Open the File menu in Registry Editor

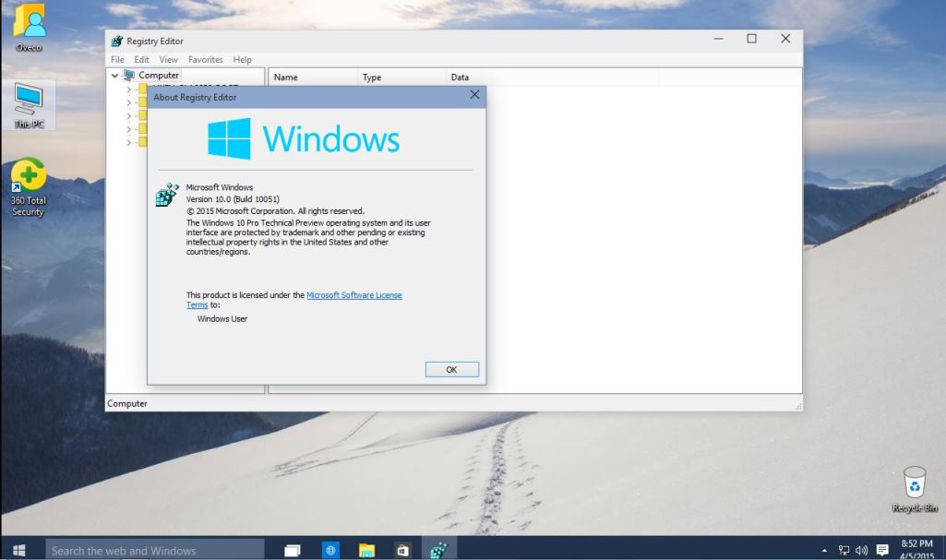coord(117,60)
